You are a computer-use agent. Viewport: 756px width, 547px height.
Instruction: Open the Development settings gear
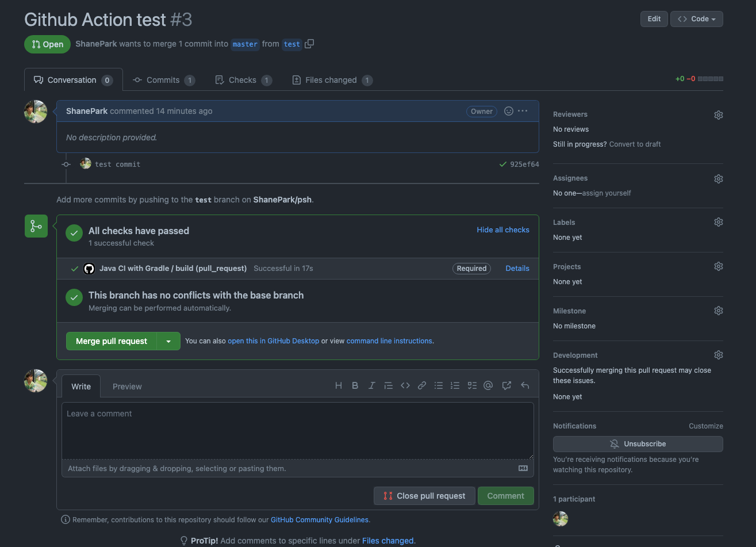tap(718, 355)
